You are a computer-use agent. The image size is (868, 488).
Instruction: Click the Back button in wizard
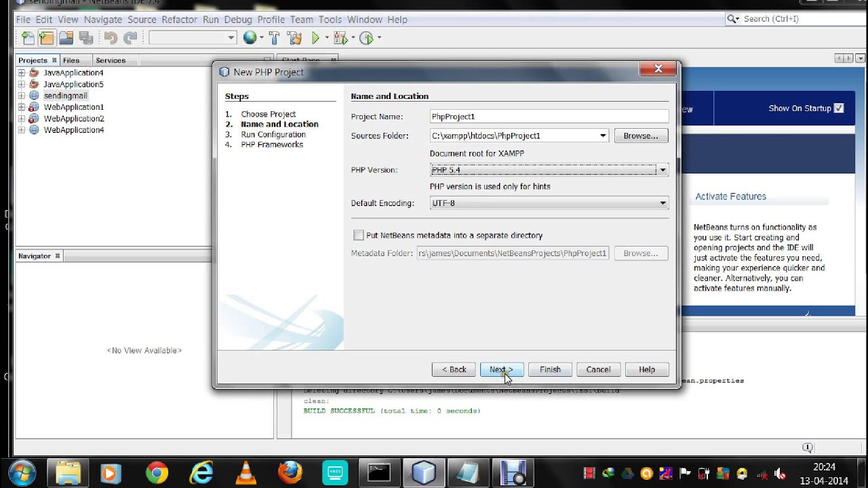pyautogui.click(x=454, y=369)
